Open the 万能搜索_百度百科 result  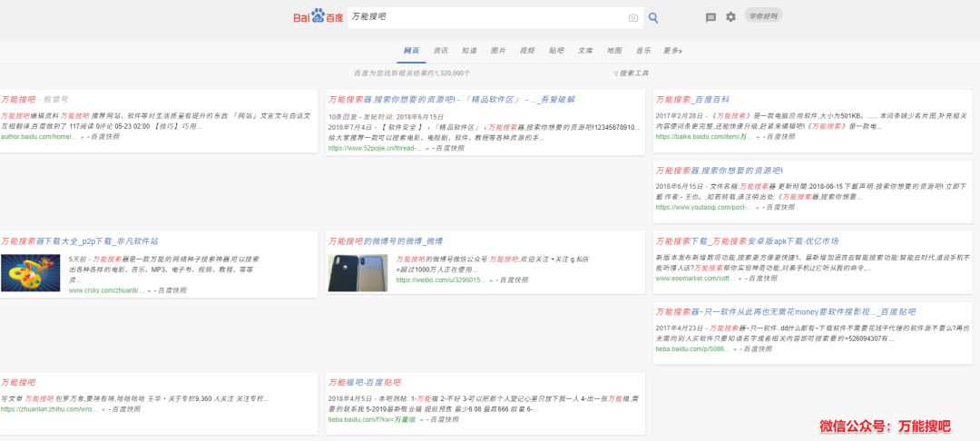[692, 99]
